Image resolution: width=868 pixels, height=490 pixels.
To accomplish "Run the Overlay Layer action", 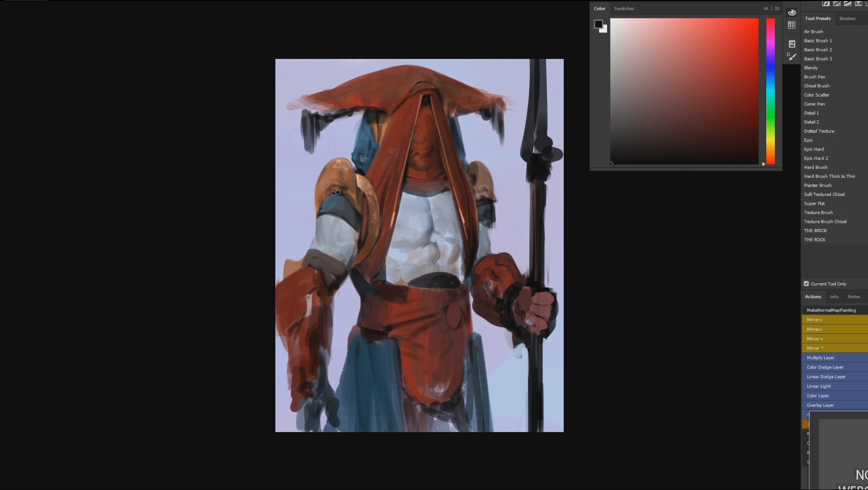I will pyautogui.click(x=835, y=405).
